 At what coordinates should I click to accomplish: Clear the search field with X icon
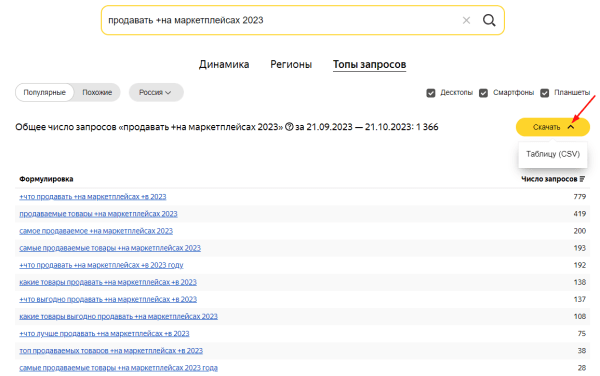pyautogui.click(x=466, y=20)
